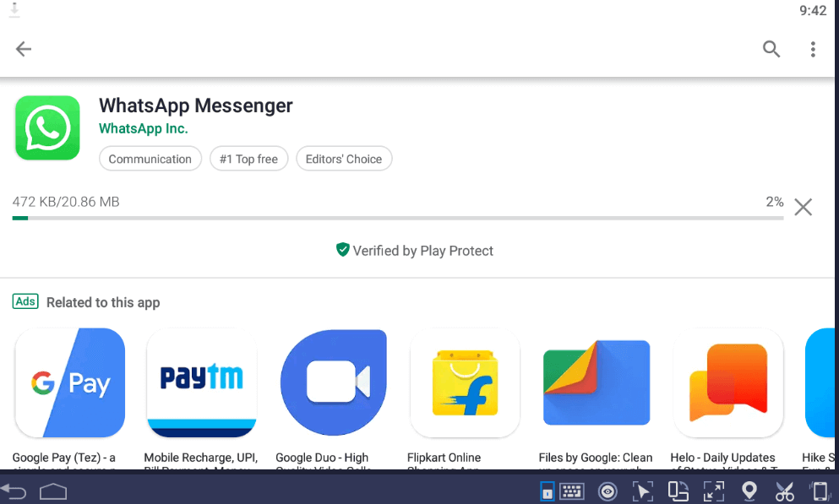Image resolution: width=839 pixels, height=504 pixels.
Task: Click the highlighted blue-outlined icon in bottom bar
Action: 547,491
